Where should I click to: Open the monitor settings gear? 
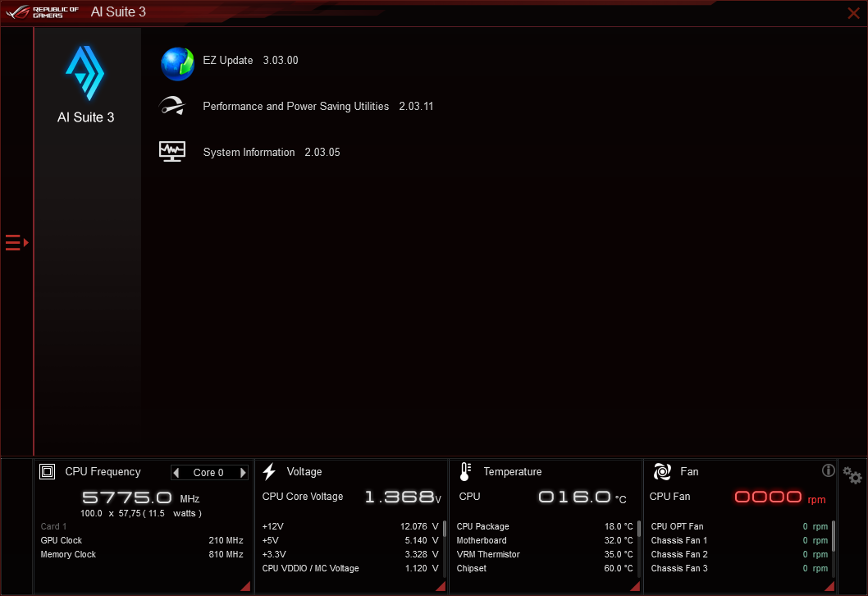click(x=852, y=475)
